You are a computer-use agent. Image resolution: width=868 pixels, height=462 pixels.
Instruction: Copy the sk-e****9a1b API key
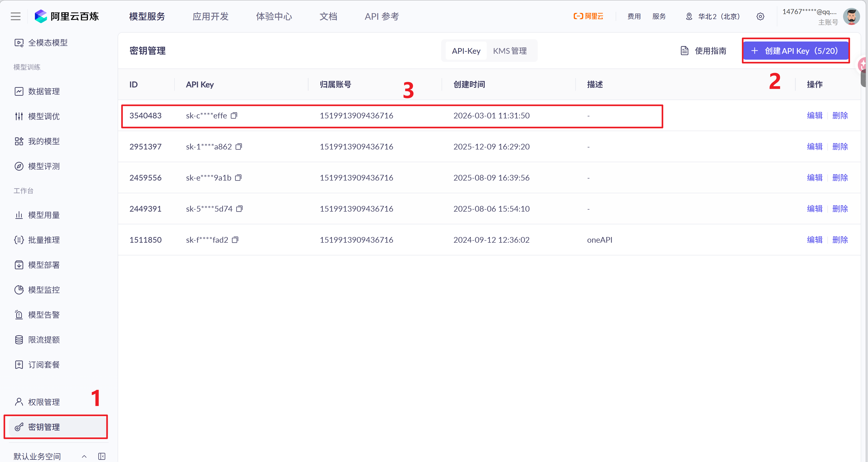238,178
